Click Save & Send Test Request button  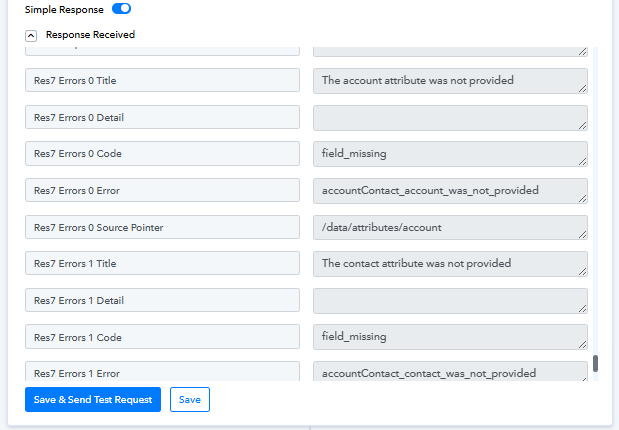point(93,400)
